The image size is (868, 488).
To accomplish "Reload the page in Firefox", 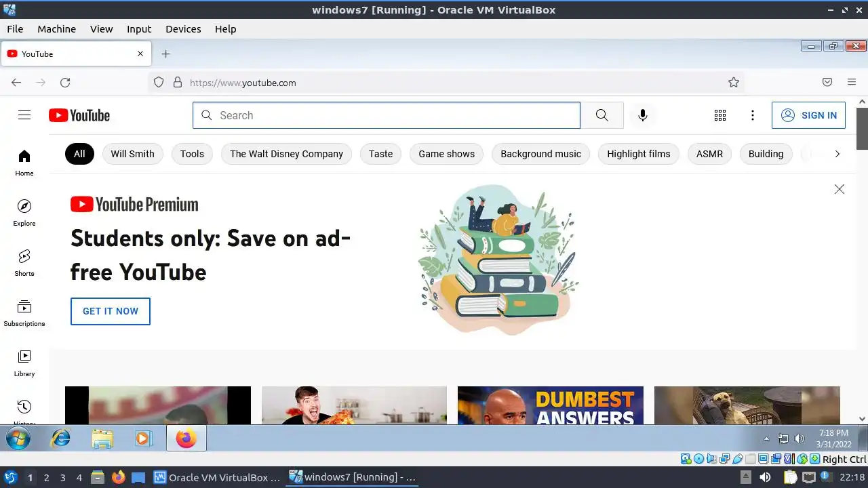I will coord(65,83).
